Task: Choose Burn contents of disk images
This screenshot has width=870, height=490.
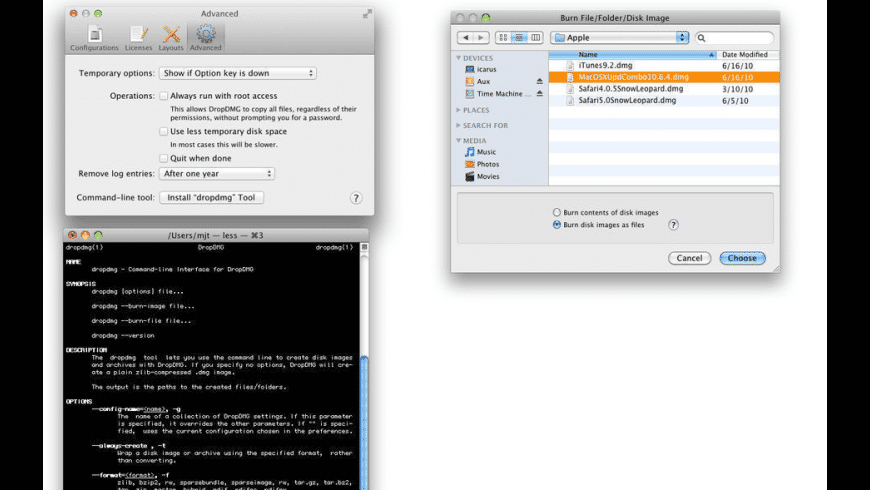Action: tap(557, 213)
